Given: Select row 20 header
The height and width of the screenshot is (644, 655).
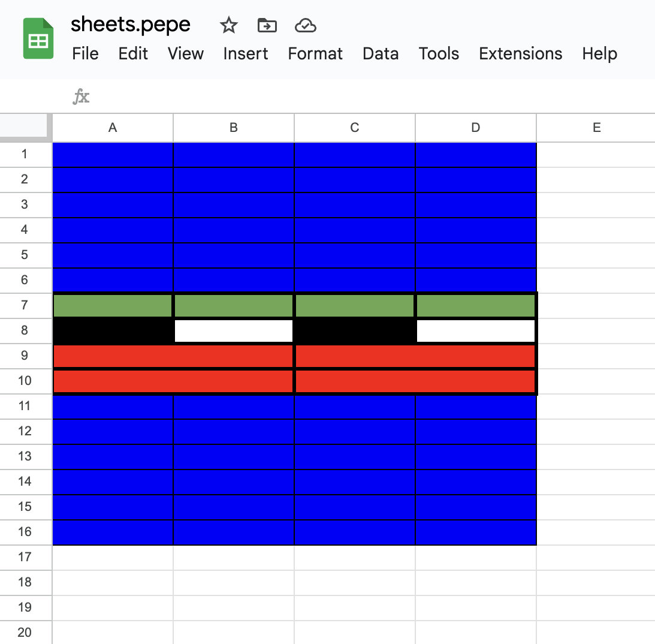Looking at the screenshot, I should pyautogui.click(x=26, y=632).
